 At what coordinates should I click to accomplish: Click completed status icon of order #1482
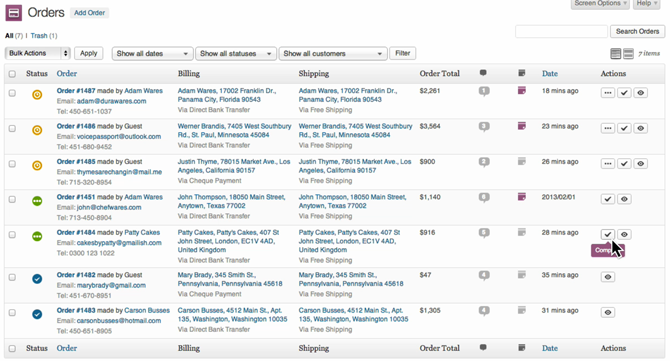37,279
